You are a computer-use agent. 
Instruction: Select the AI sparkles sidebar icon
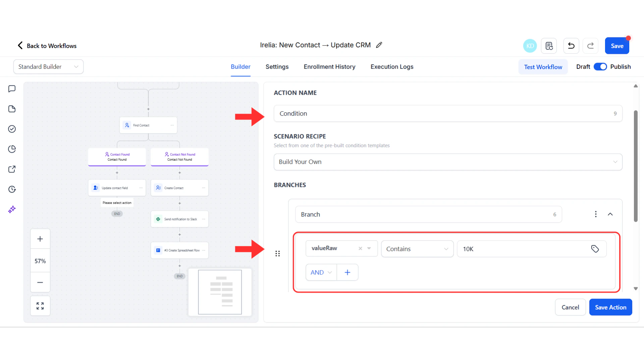point(12,209)
